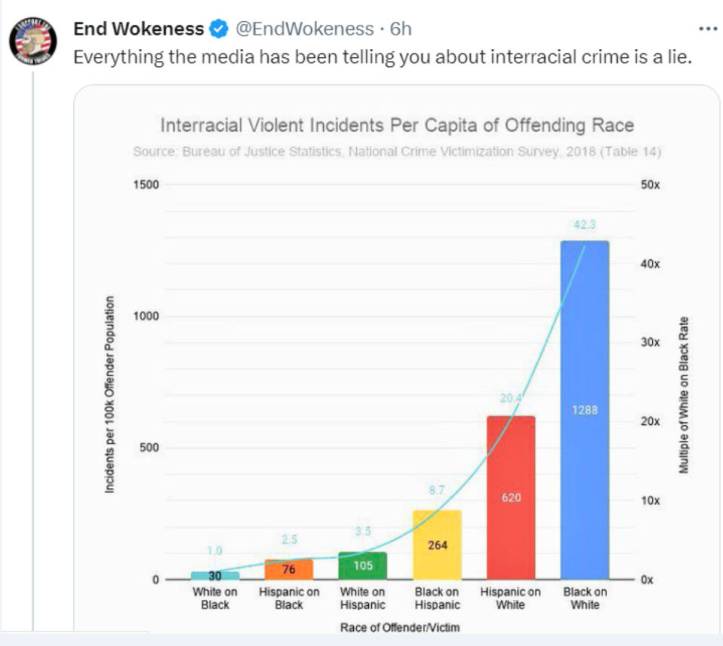Screen dimensions: 723x646
Task: Select the red Hispanic on White bar
Action: (x=510, y=497)
